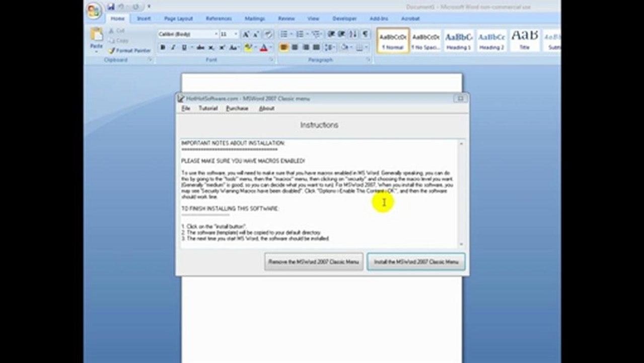This screenshot has height=363, width=644.
Task: Open the Paragraph dialog launcher
Action: (368, 59)
